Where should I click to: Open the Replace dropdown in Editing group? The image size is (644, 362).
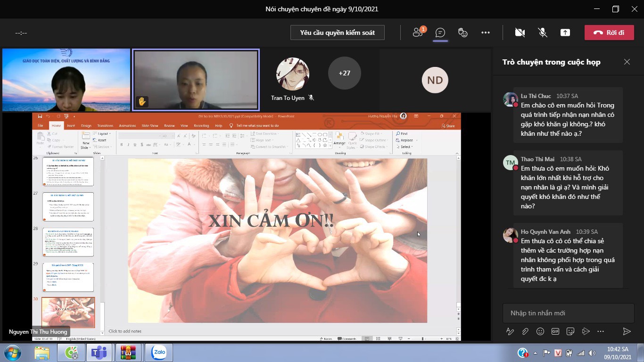(406, 140)
